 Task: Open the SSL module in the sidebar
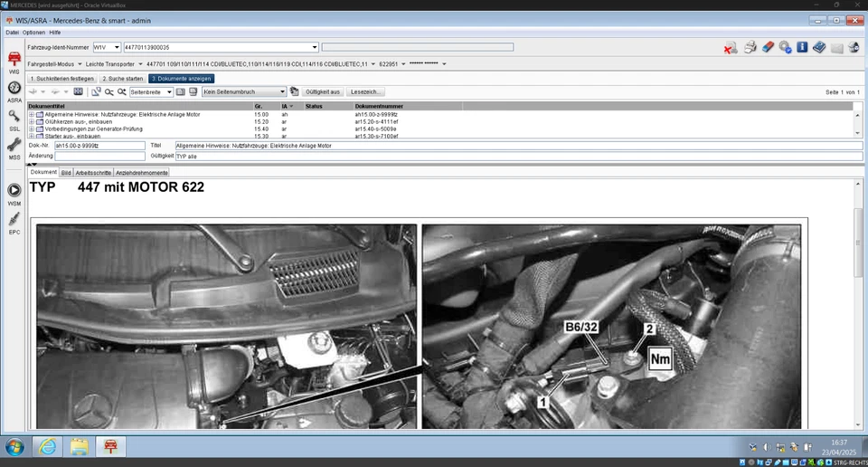click(x=14, y=120)
